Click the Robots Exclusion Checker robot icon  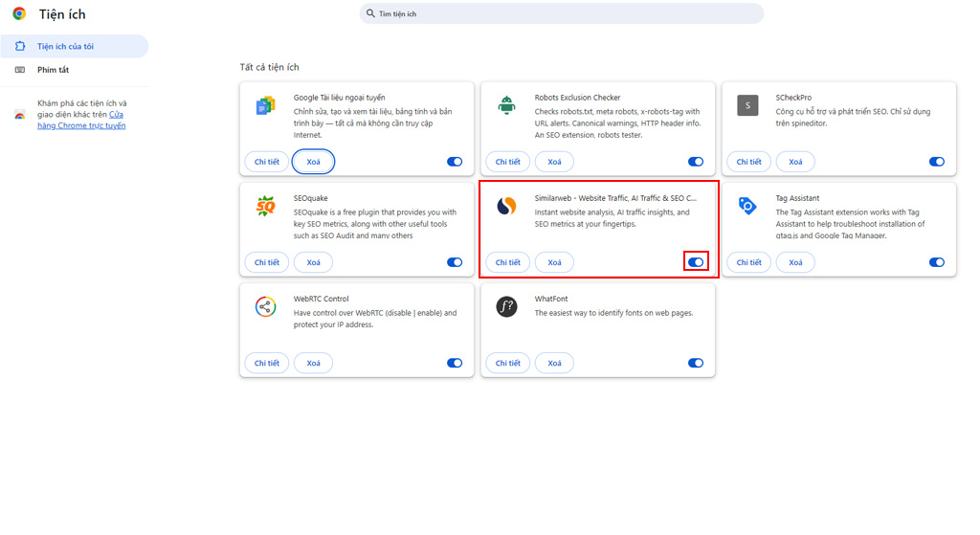click(x=507, y=105)
